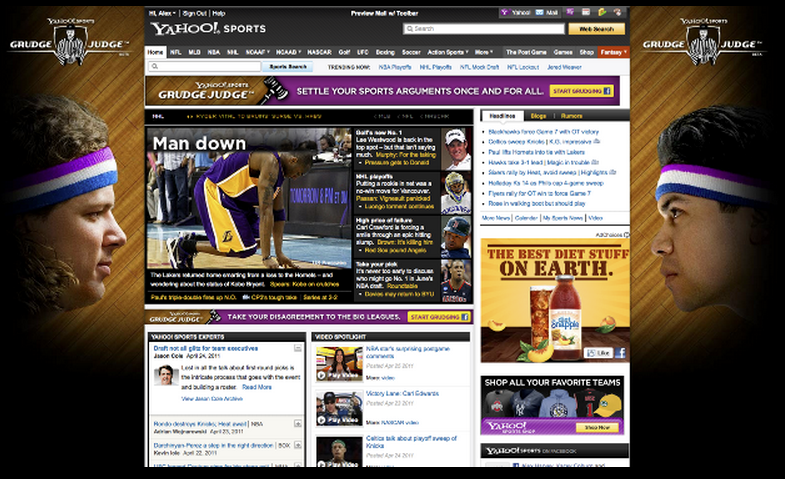785x479 pixels.
Task: Open the NBA Playoffs trending link
Action: coord(395,67)
